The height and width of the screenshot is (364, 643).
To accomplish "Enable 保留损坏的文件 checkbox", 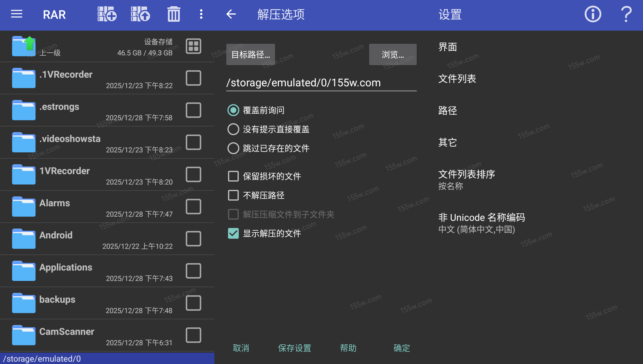I will (x=233, y=176).
